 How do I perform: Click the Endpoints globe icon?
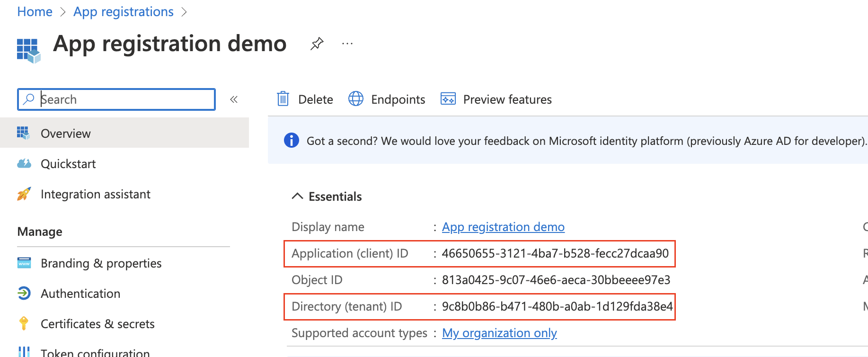point(356,99)
